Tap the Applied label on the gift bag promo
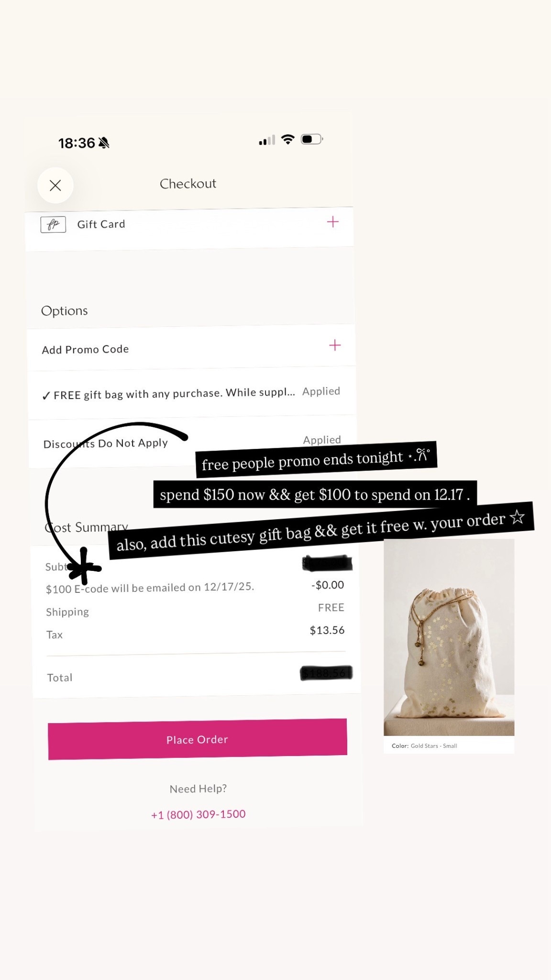Screen dimensions: 551x980 point(321,391)
